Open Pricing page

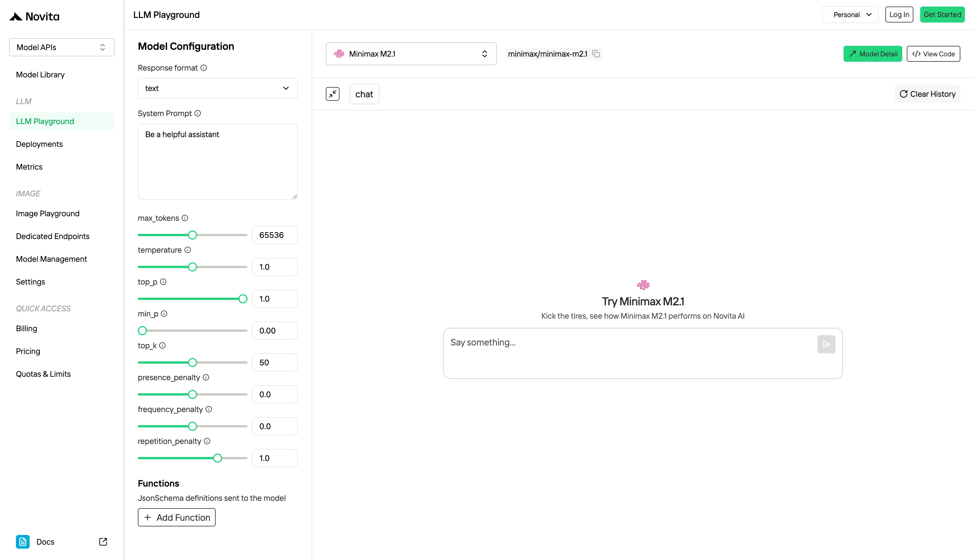coord(28,351)
